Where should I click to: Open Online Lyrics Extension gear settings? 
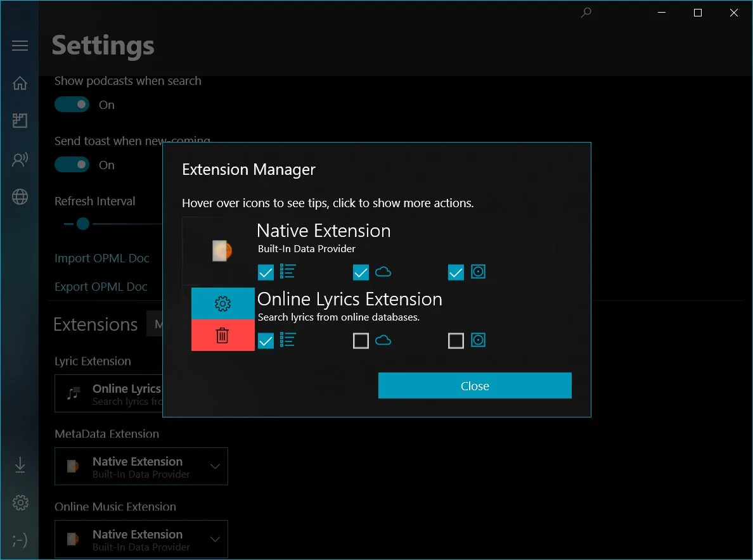point(223,303)
